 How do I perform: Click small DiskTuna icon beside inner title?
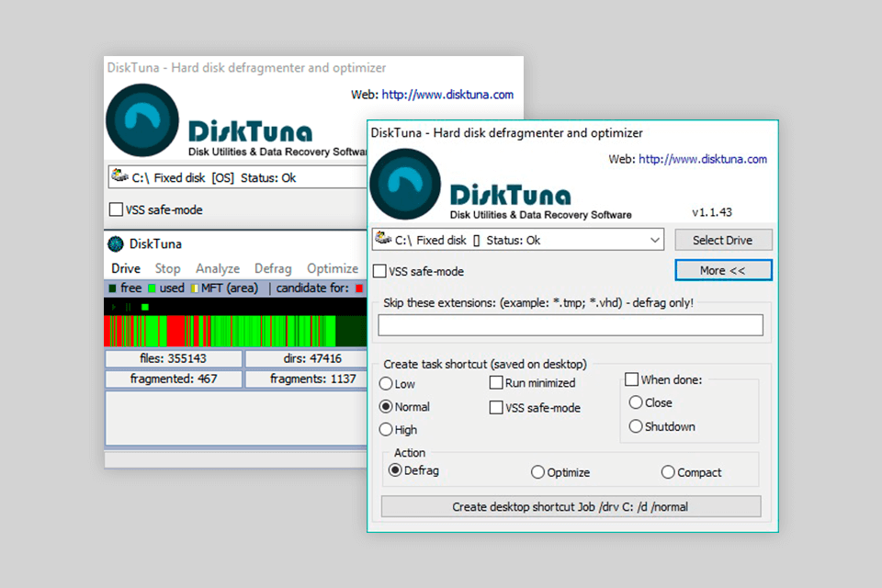point(116,243)
